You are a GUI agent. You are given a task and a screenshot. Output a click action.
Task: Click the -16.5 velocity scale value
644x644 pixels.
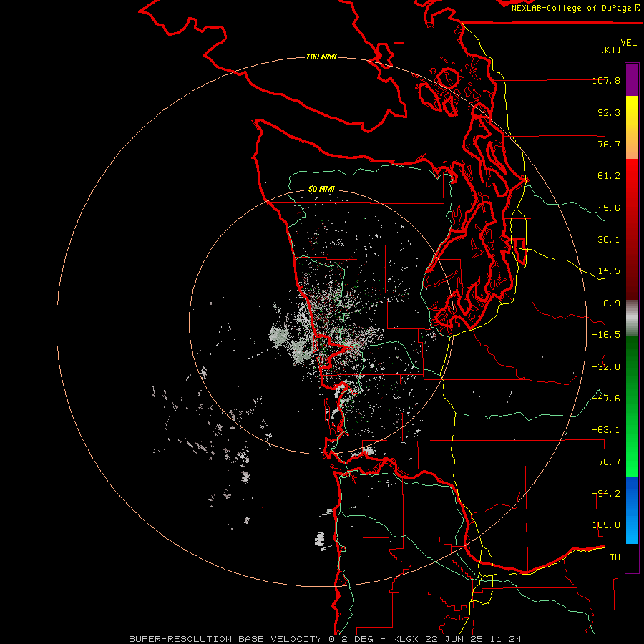606,335
